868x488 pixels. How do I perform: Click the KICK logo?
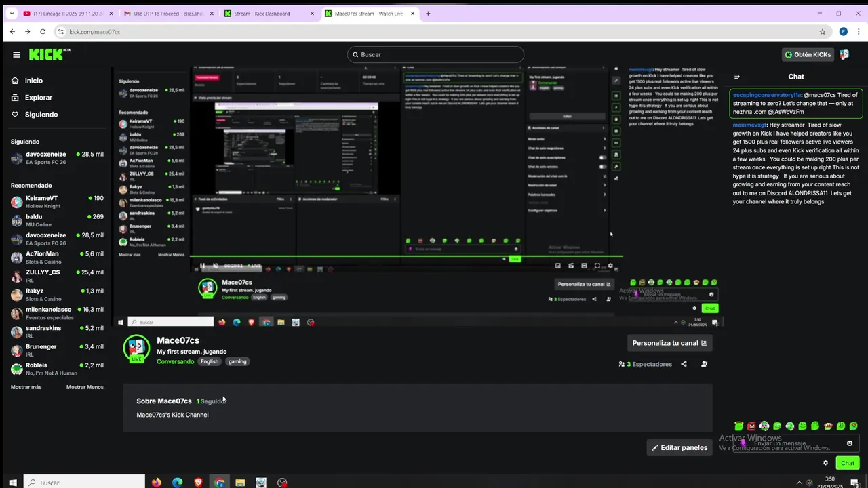(x=49, y=54)
